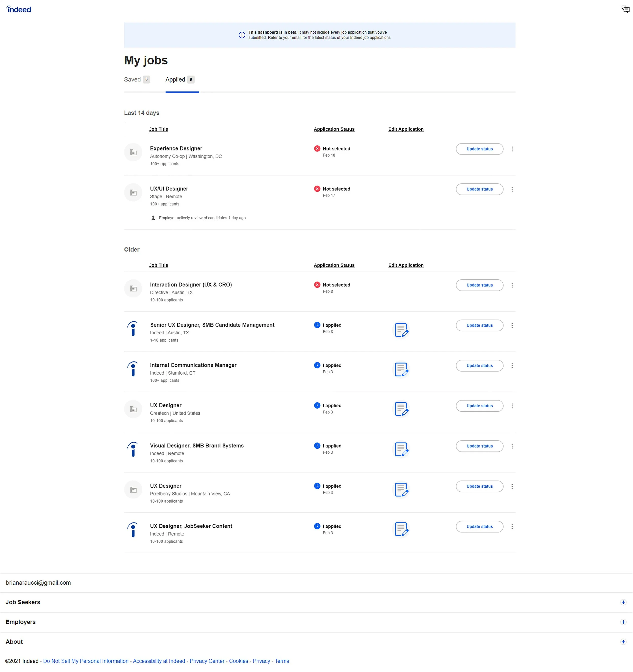Open kebab menu for Createch UX Designer

(512, 406)
